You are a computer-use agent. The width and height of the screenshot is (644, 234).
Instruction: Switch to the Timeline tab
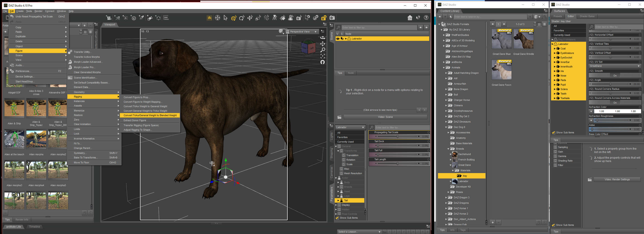pyautogui.click(x=34, y=227)
